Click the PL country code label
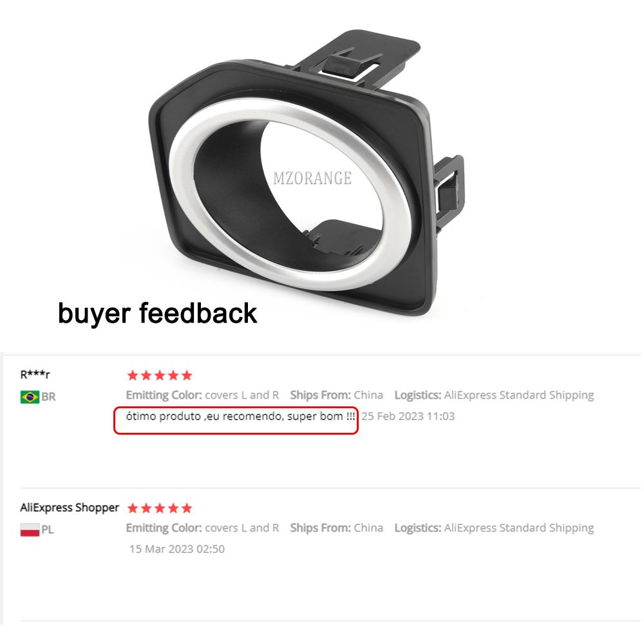 (x=48, y=529)
